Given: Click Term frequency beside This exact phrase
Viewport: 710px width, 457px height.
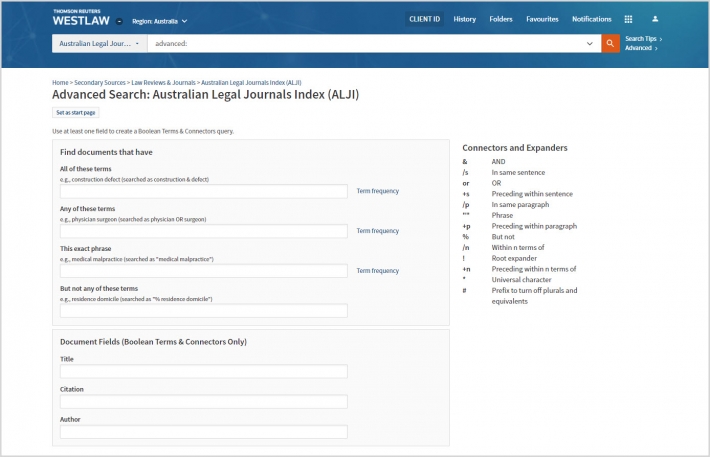Looking at the screenshot, I should click(378, 271).
